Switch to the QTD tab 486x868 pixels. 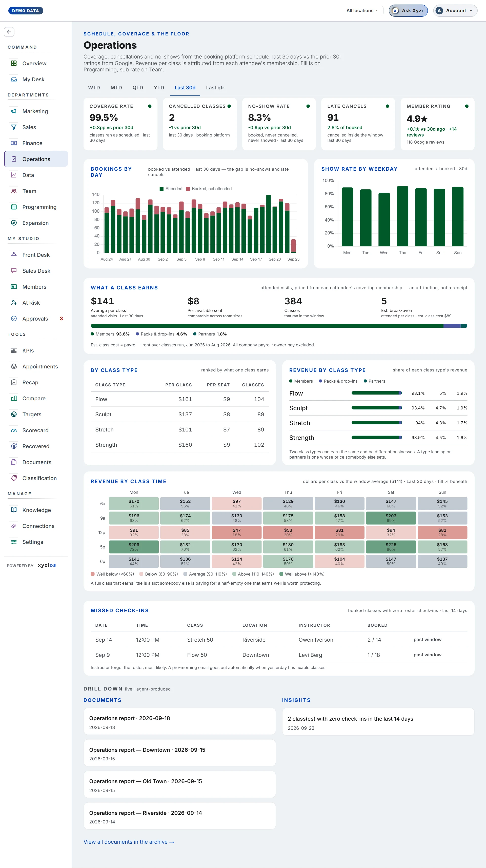tap(138, 88)
